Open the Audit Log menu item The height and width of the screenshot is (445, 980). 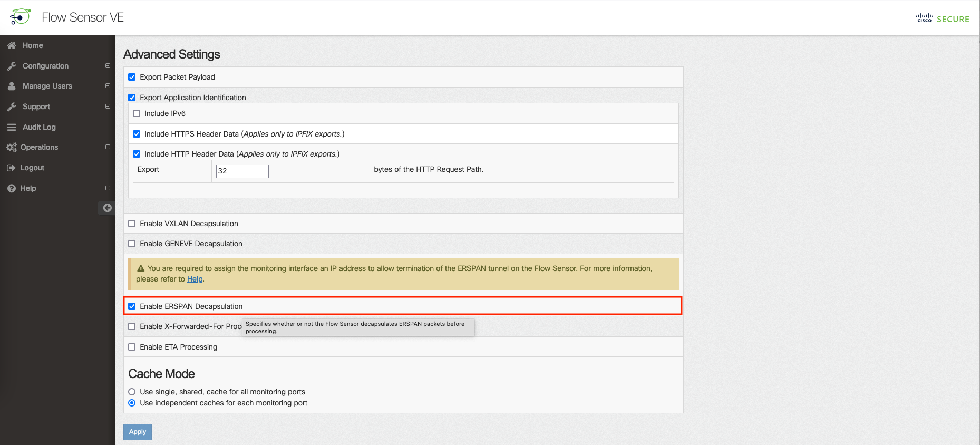coord(39,127)
